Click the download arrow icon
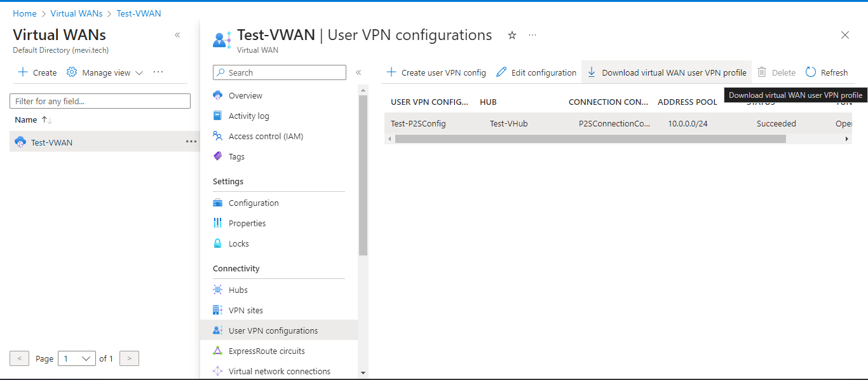Screen dimensions: 868x380 click(x=592, y=72)
